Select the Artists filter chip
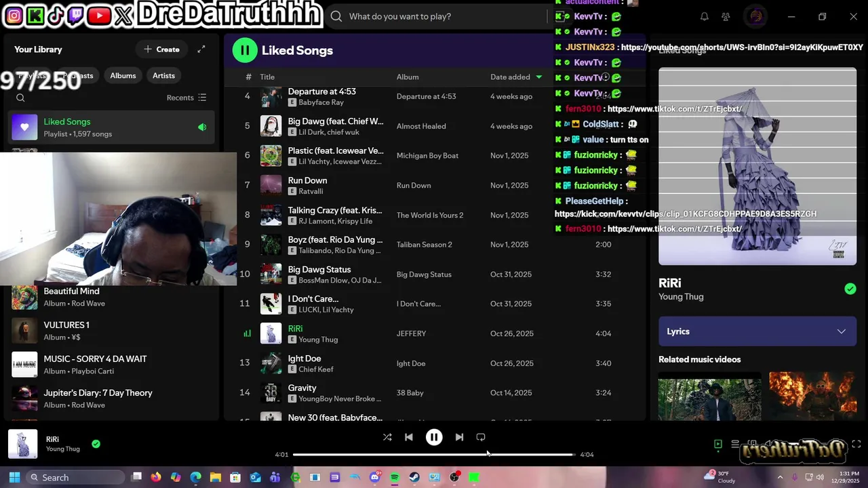The height and width of the screenshot is (488, 868). 163,75
